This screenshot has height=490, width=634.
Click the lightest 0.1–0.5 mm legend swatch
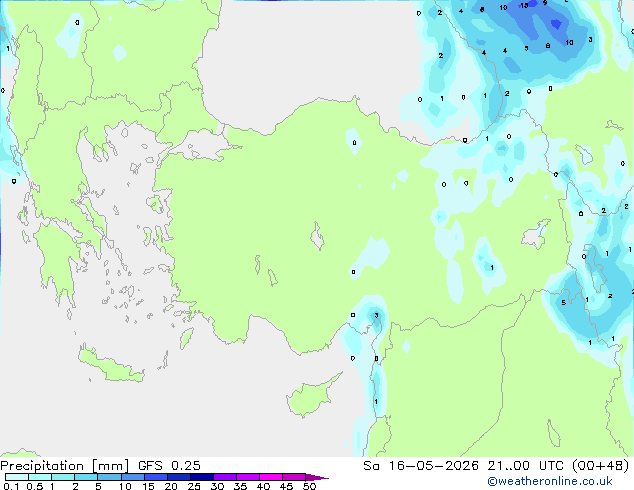[x=17, y=477]
